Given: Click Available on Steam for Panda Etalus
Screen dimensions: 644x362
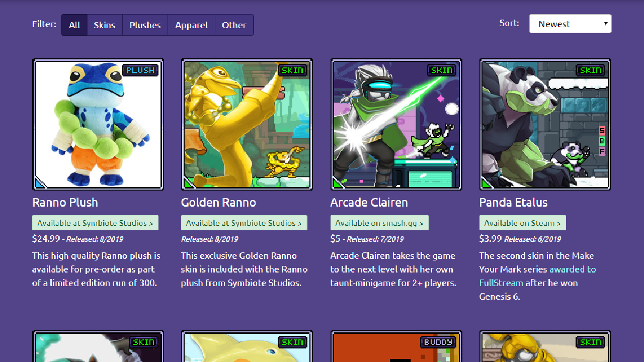Looking at the screenshot, I should [522, 222].
